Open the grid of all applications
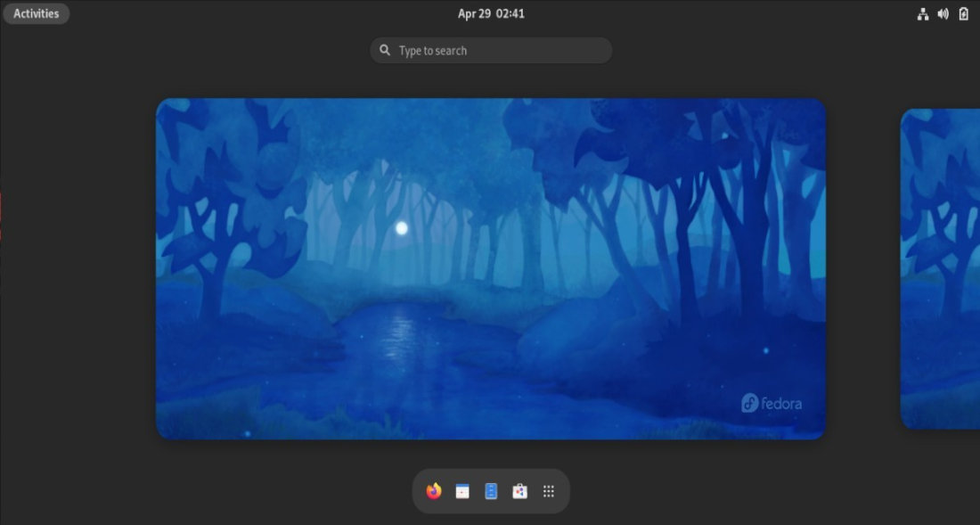 pyautogui.click(x=548, y=490)
